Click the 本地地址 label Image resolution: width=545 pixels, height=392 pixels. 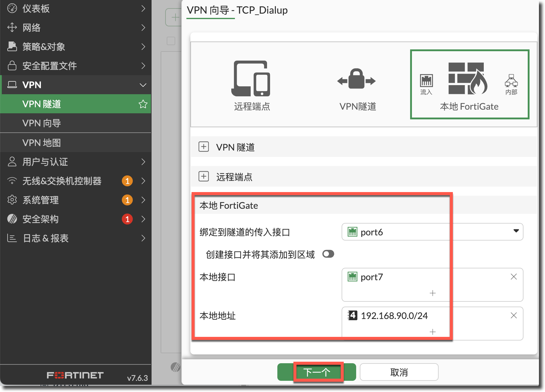pos(218,316)
